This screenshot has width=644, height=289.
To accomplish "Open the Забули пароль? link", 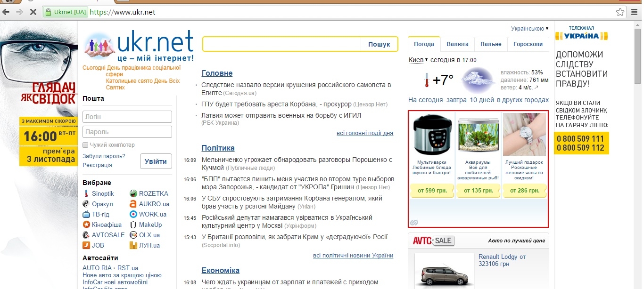I will pos(104,156).
